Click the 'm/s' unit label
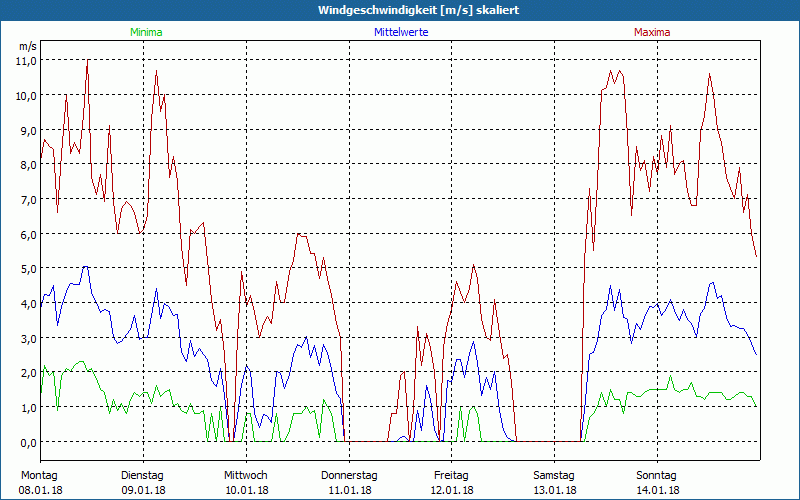Image resolution: width=800 pixels, height=500 pixels. tap(28, 46)
